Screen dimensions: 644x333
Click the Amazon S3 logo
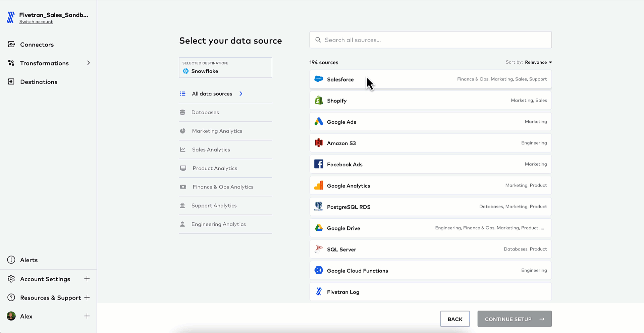point(319,143)
